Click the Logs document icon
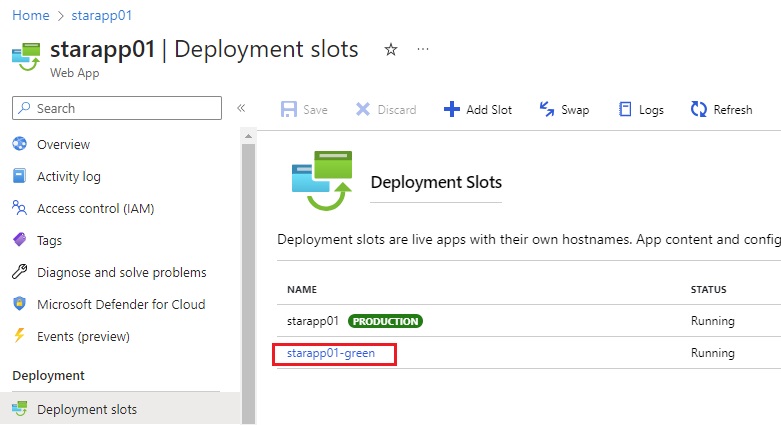This screenshot has height=425, width=781. click(x=625, y=109)
